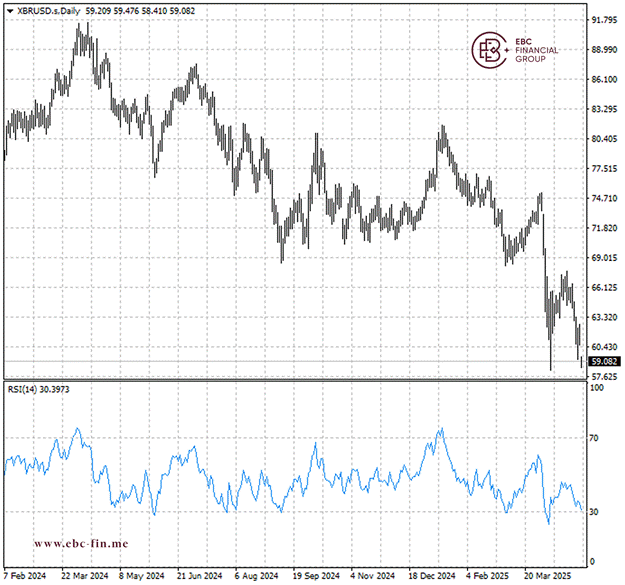The height and width of the screenshot is (585, 625).
Task: Click the RSI 70 level label
Action: coord(595,438)
